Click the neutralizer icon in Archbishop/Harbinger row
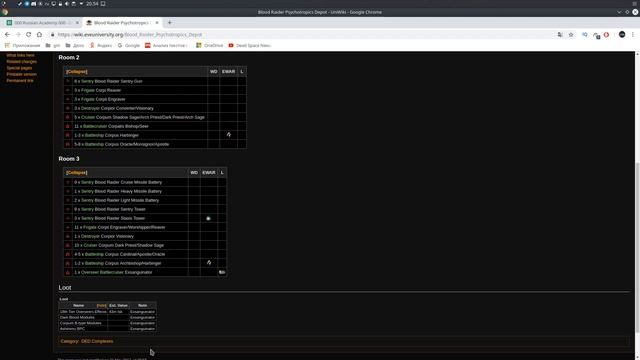This screenshot has width=640, height=360. click(209, 263)
